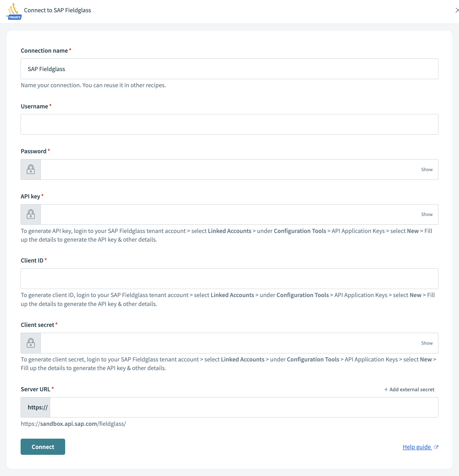Click the plus icon for Add external secret

pos(386,390)
